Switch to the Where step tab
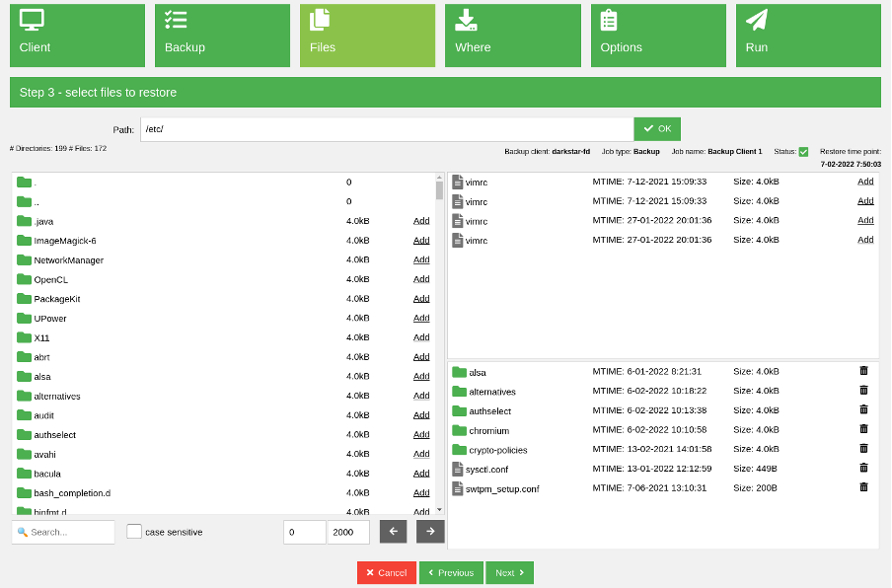 (x=512, y=36)
